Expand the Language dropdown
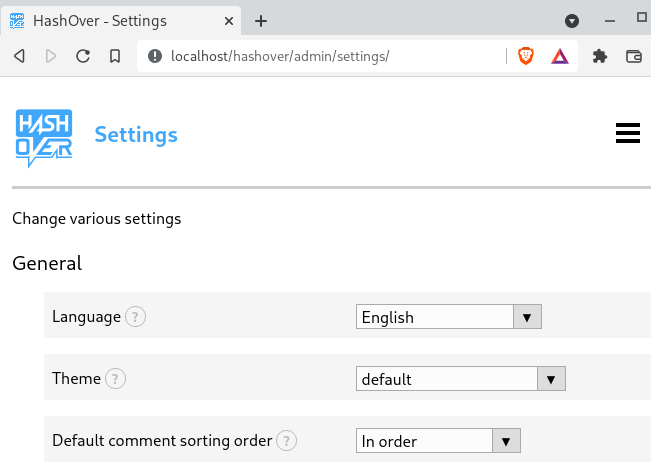Viewport: 651px width, 471px height. (449, 317)
